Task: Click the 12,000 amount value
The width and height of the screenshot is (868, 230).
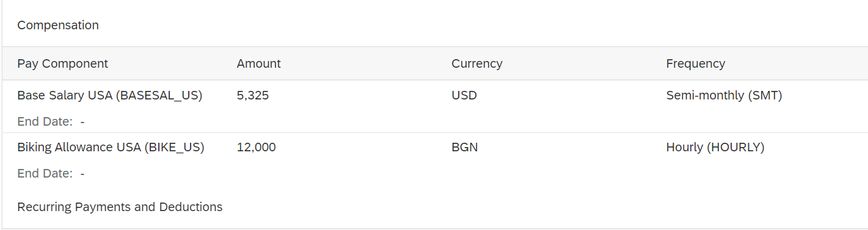Action: point(257,148)
